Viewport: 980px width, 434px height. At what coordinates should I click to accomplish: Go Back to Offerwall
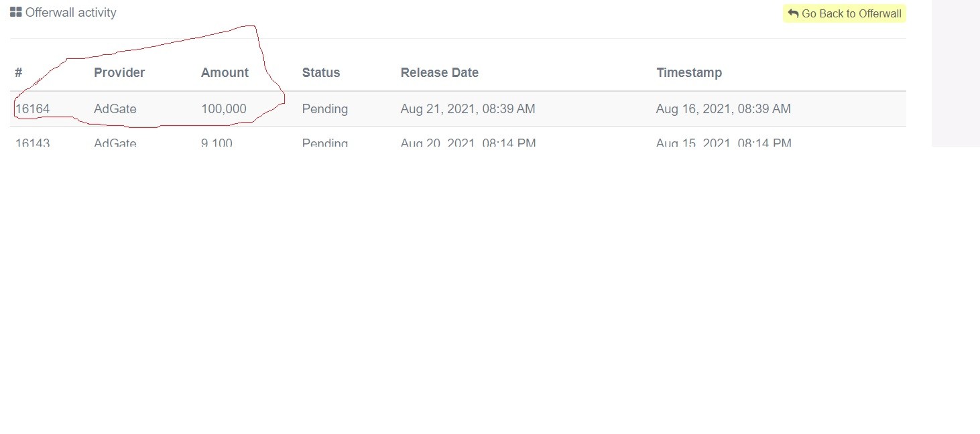coord(845,13)
